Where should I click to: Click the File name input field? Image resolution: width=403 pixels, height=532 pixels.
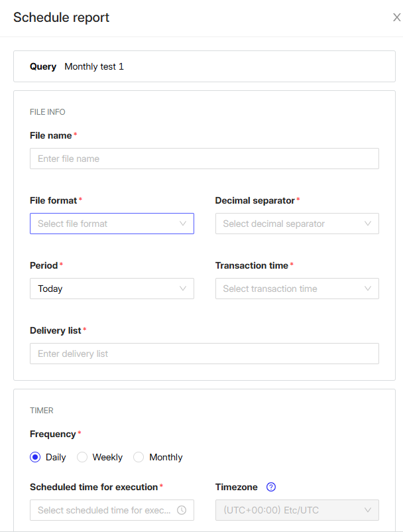click(204, 159)
